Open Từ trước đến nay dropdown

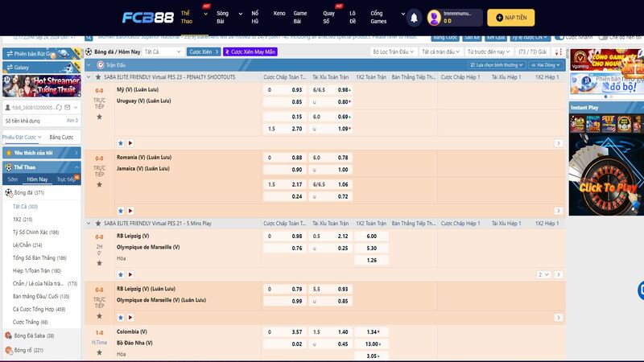[x=489, y=51]
